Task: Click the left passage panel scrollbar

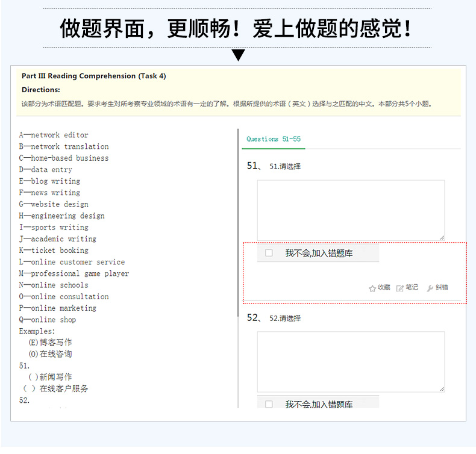Action: click(239, 241)
